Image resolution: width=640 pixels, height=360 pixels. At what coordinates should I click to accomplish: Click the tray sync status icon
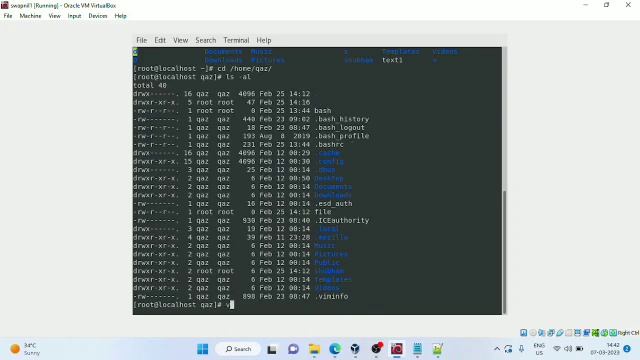[x=508, y=349]
